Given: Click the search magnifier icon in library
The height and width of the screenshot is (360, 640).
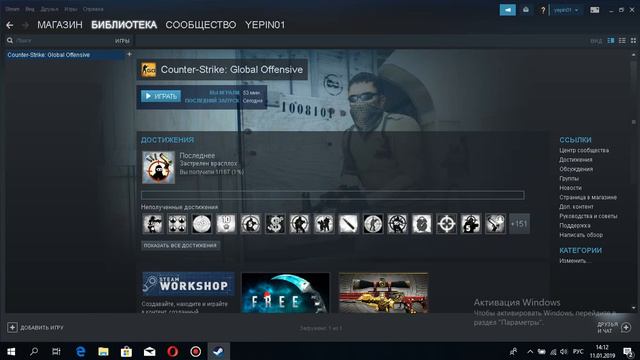Looking at the screenshot, I should (10, 40).
